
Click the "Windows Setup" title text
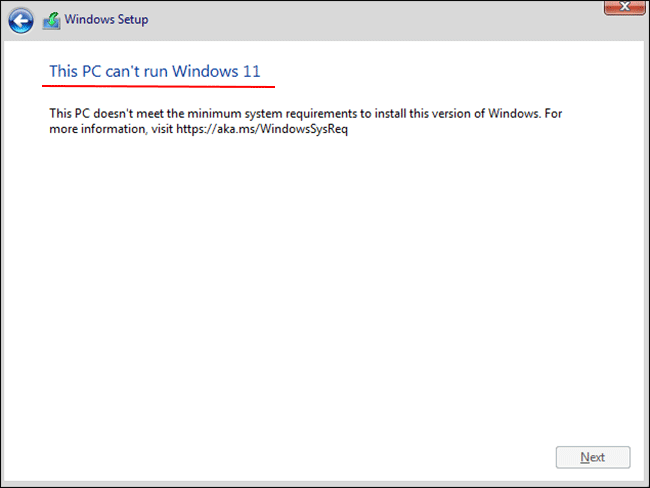tap(107, 19)
